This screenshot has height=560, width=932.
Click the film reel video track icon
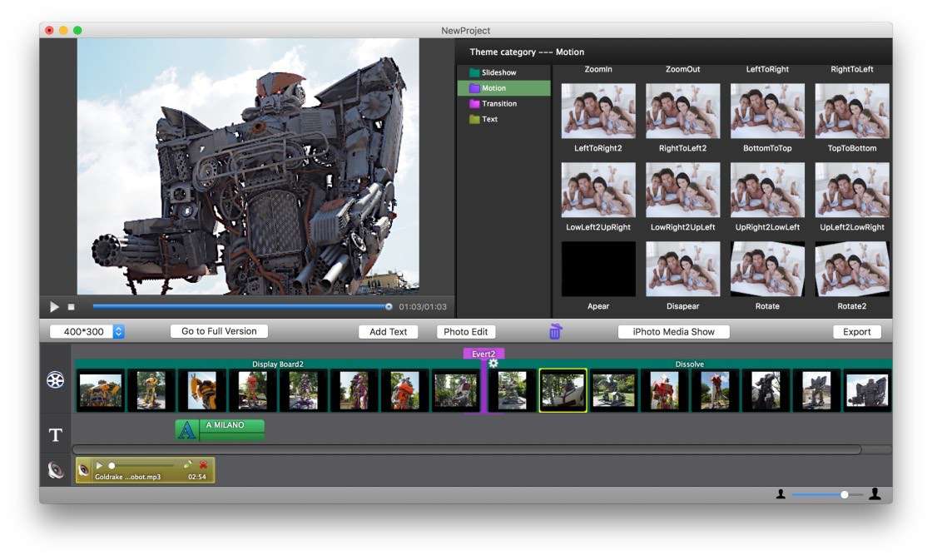coord(55,380)
